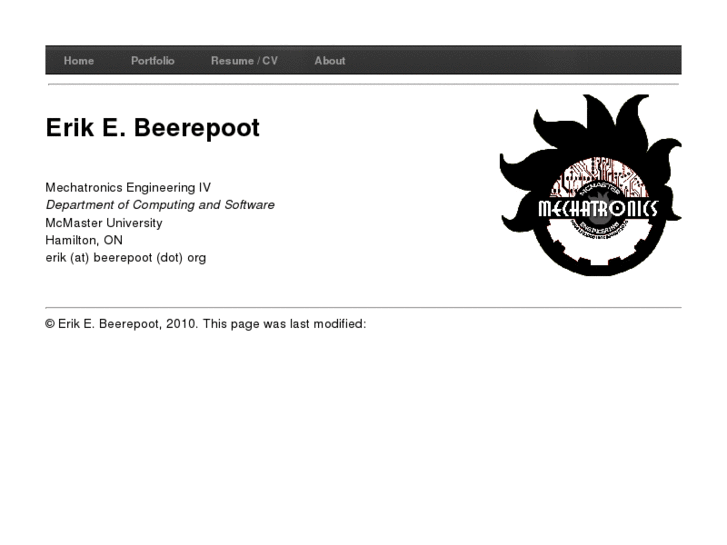Click the McMaster Mechatronics logo image
The width and height of the screenshot is (727, 545).
590,185
